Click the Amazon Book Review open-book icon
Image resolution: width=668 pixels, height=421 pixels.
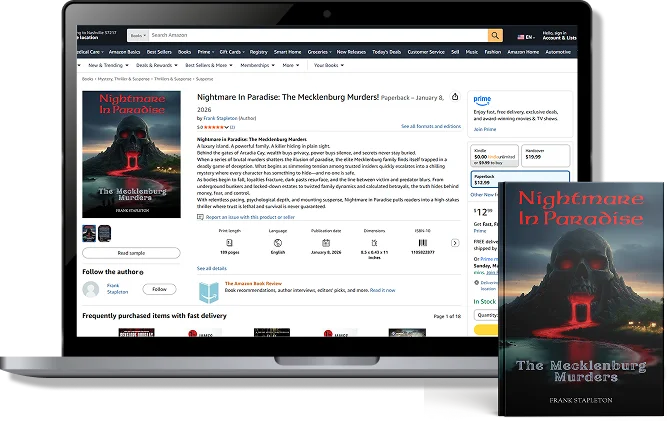click(x=209, y=293)
